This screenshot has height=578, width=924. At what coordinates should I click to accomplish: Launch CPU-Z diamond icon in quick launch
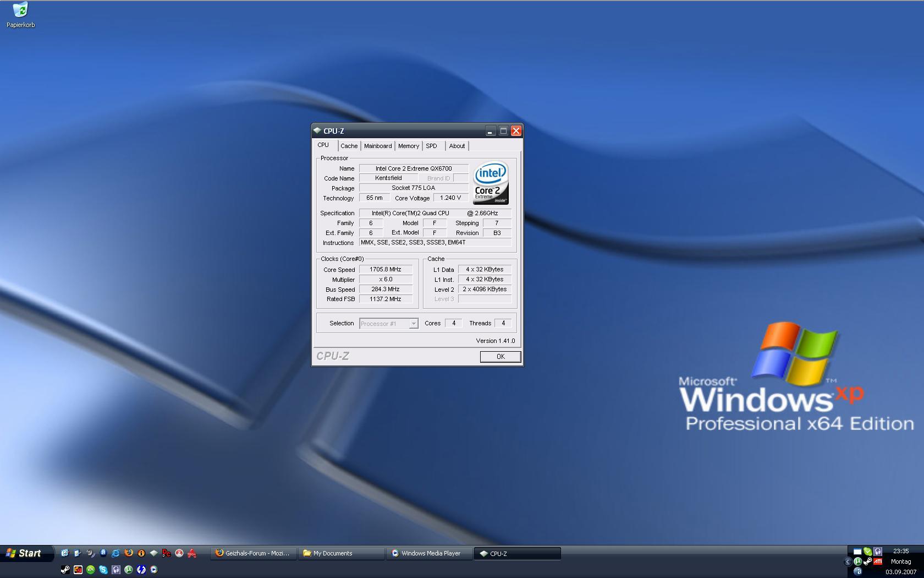tap(154, 553)
